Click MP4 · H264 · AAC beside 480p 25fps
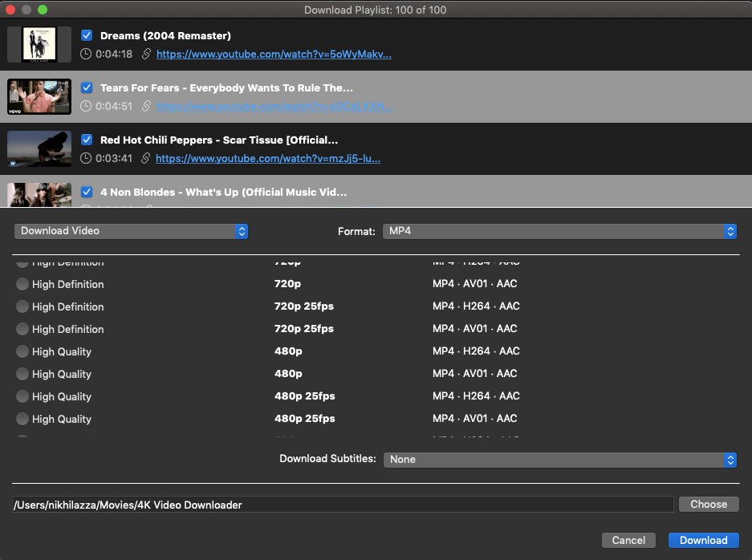 [x=476, y=396]
